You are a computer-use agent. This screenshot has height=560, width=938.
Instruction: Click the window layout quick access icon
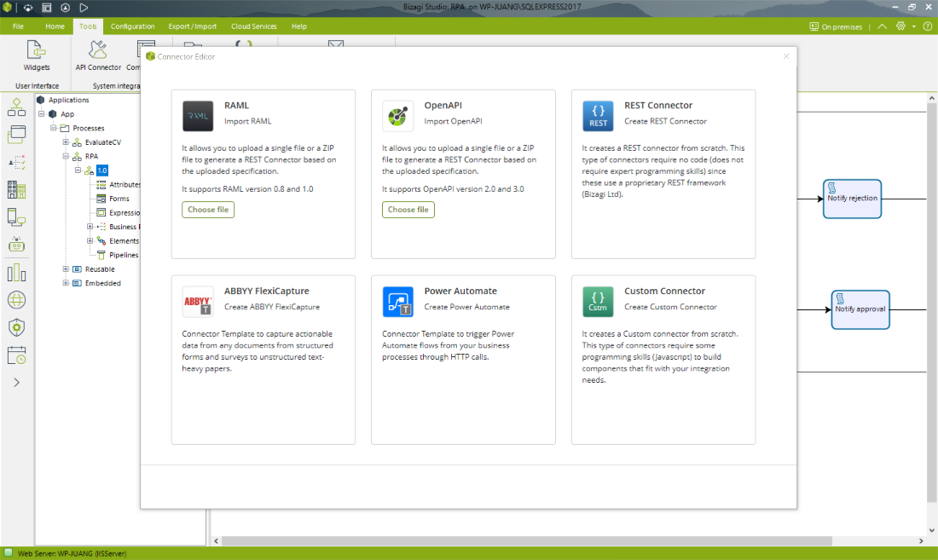(x=47, y=8)
